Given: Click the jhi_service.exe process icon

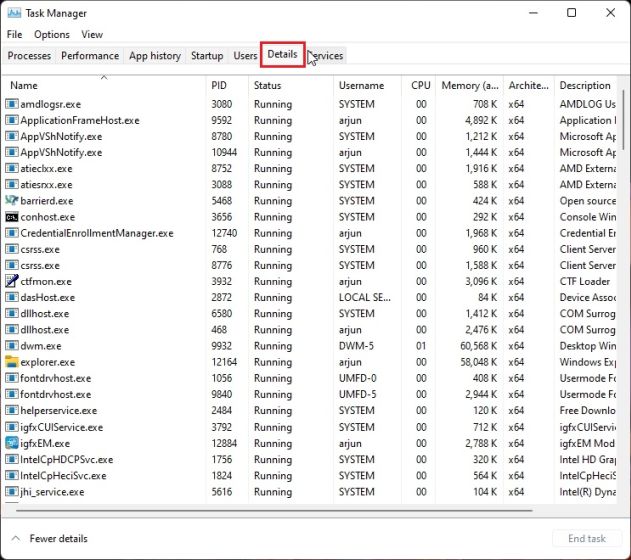Looking at the screenshot, I should [12, 492].
